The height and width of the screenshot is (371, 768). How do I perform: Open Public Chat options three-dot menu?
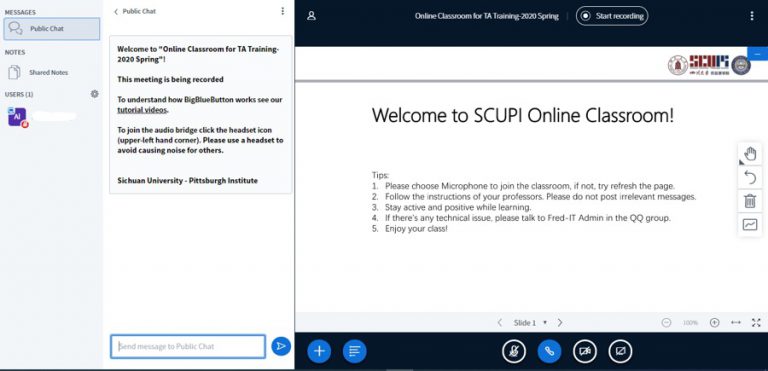coord(283,11)
